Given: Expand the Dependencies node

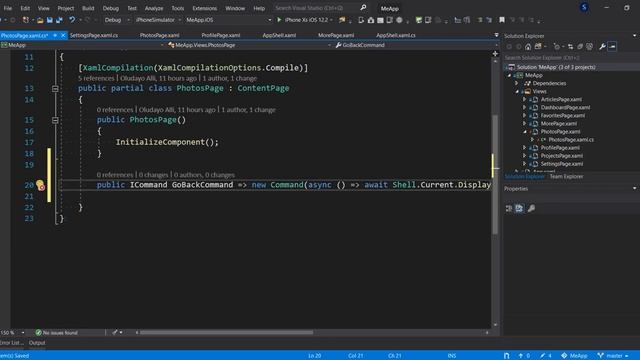Looking at the screenshot, I should click(516, 83).
